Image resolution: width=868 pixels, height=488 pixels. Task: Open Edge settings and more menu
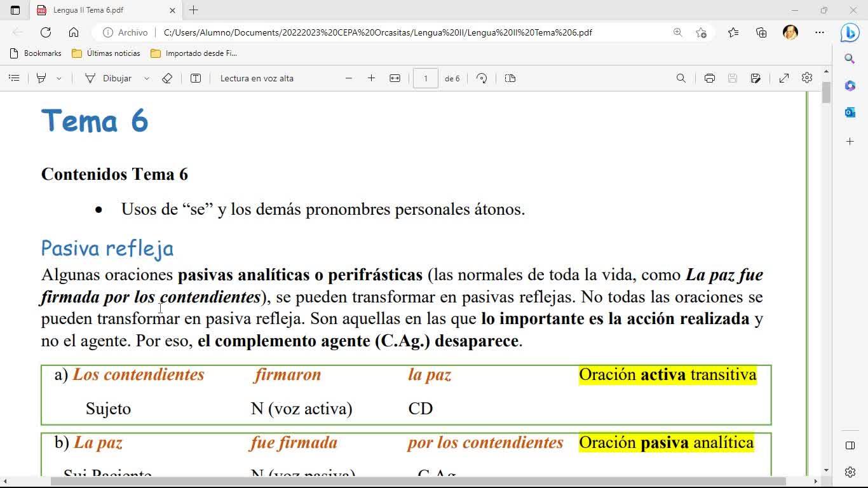point(820,32)
